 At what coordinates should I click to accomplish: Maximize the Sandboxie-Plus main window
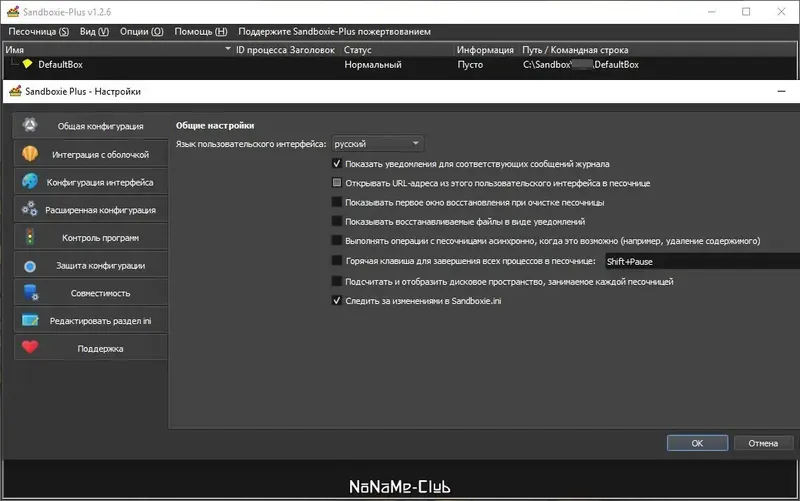[x=746, y=11]
